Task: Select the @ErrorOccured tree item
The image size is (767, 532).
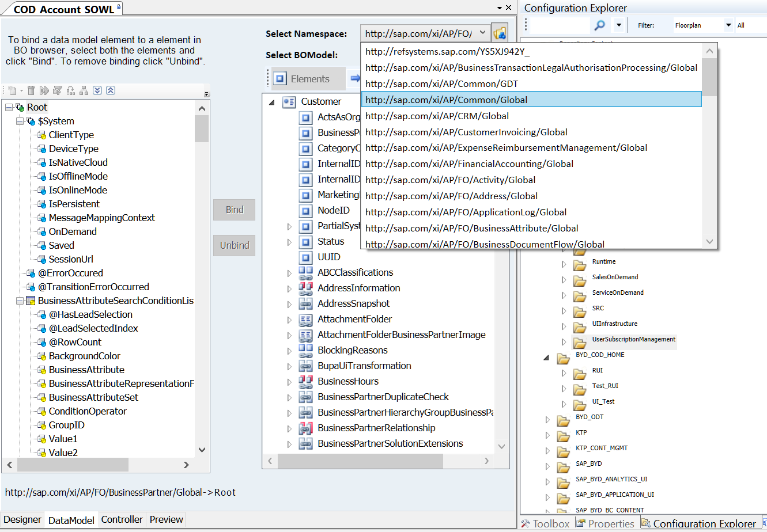Action: coord(70,273)
